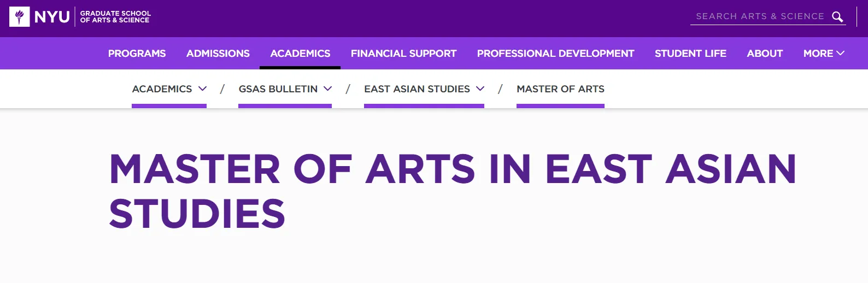Go to the Admissions menu
The height and width of the screenshot is (283, 868).
click(218, 54)
